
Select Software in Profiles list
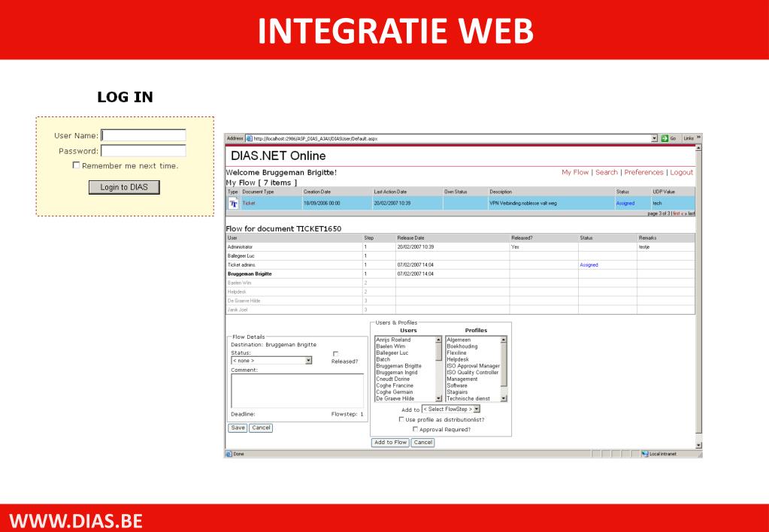tap(457, 385)
